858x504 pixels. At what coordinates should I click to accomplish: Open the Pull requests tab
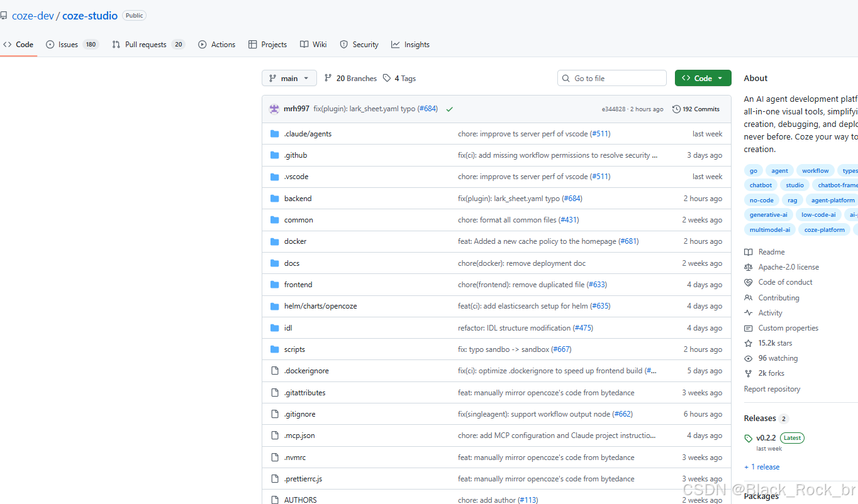(148, 45)
